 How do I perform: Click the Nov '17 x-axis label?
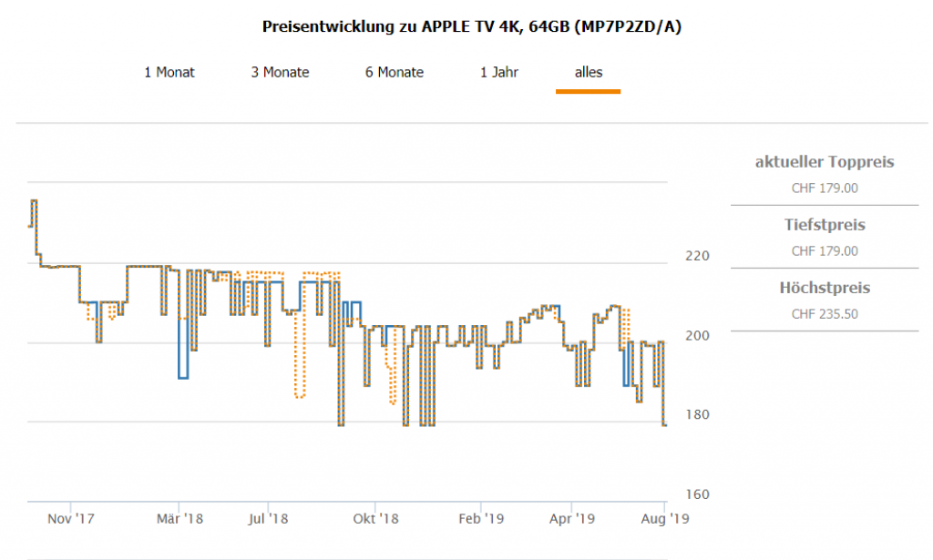[x=71, y=519]
